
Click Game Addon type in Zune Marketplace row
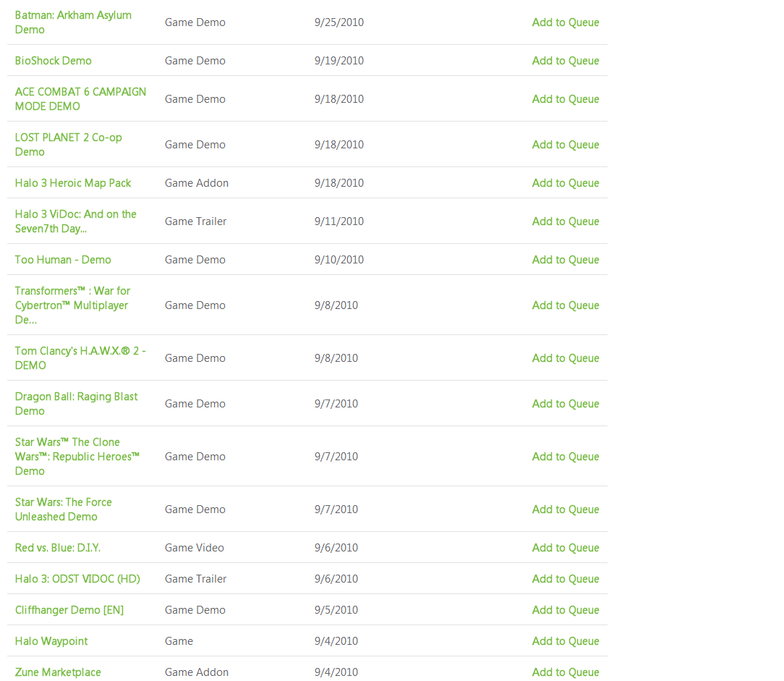(x=197, y=672)
